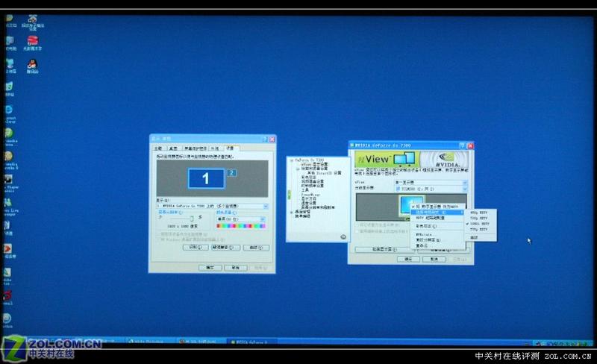Open the current display dropdown in NVIDIA window
This screenshot has width=597, height=364.
point(431,189)
